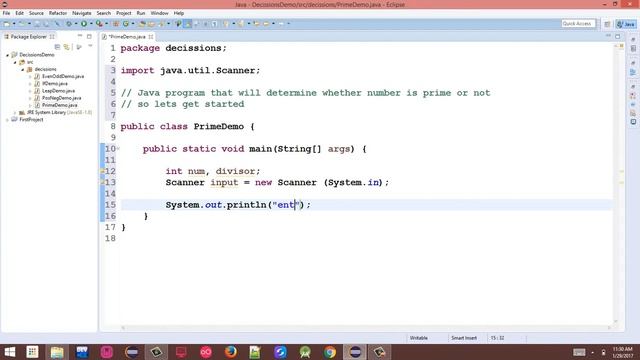The image size is (640, 360).
Task: Toggle Breadcrumb in the toolbar
Action: point(178,24)
